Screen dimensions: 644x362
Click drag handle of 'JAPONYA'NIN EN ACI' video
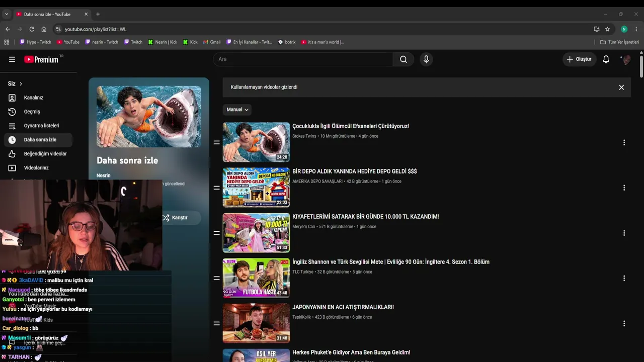(216, 324)
